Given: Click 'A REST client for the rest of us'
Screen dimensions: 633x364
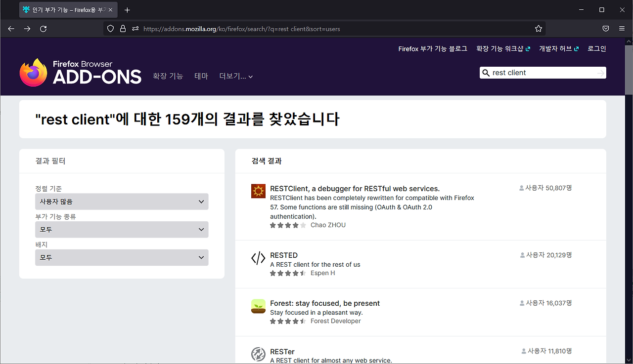Looking at the screenshot, I should coord(315,264).
